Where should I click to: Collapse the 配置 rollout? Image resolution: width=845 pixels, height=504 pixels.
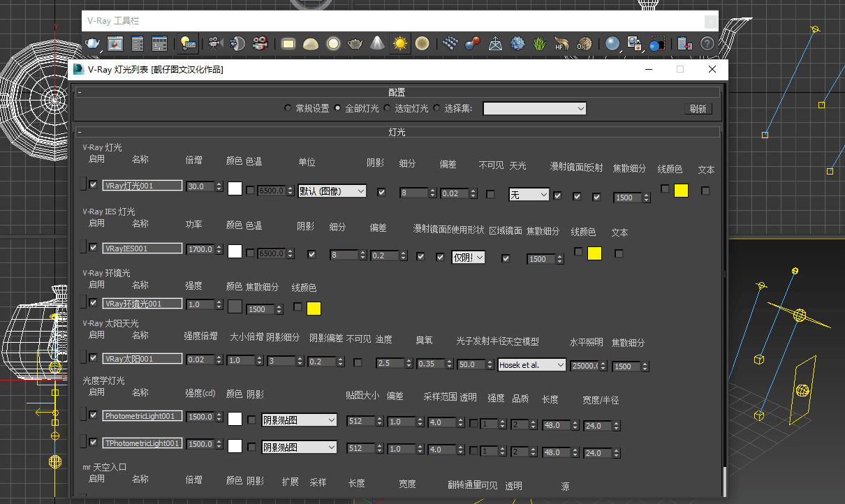pos(397,92)
